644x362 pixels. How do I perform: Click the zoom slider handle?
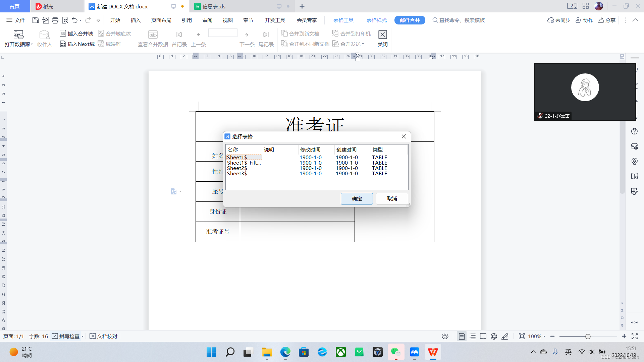[x=588, y=336]
